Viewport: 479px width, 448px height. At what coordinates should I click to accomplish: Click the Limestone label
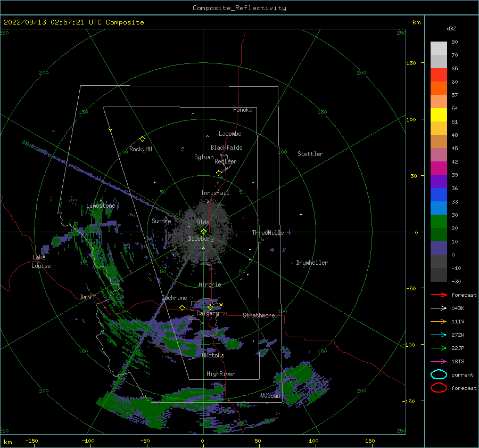tap(101, 206)
